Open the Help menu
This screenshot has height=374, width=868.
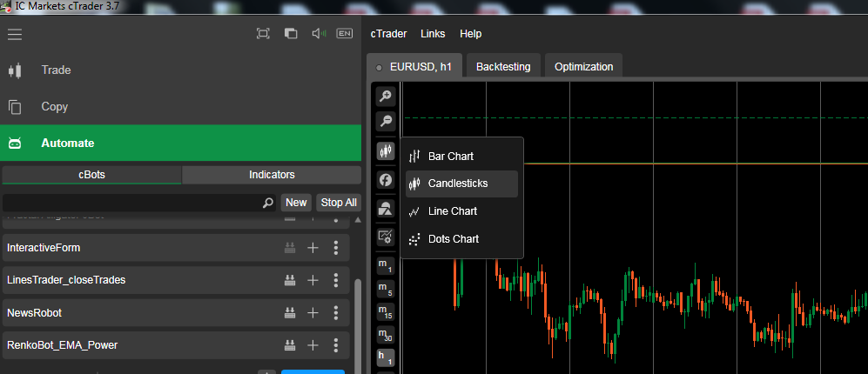[x=470, y=34]
